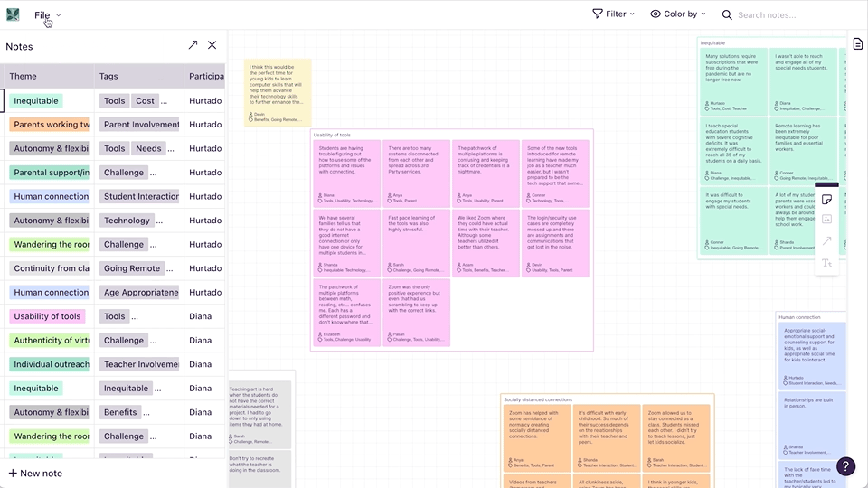Select the pink note 'There are too many systems disconnected'

point(416,174)
